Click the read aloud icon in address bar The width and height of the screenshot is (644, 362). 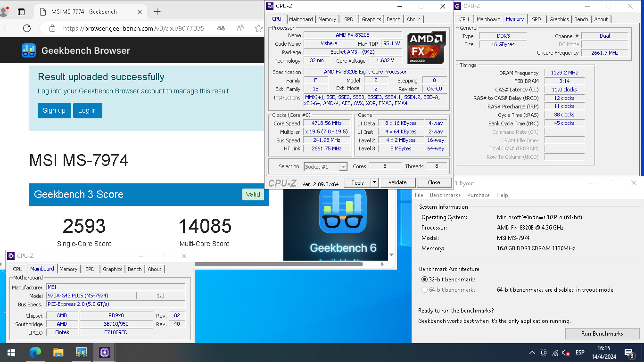coord(240,28)
